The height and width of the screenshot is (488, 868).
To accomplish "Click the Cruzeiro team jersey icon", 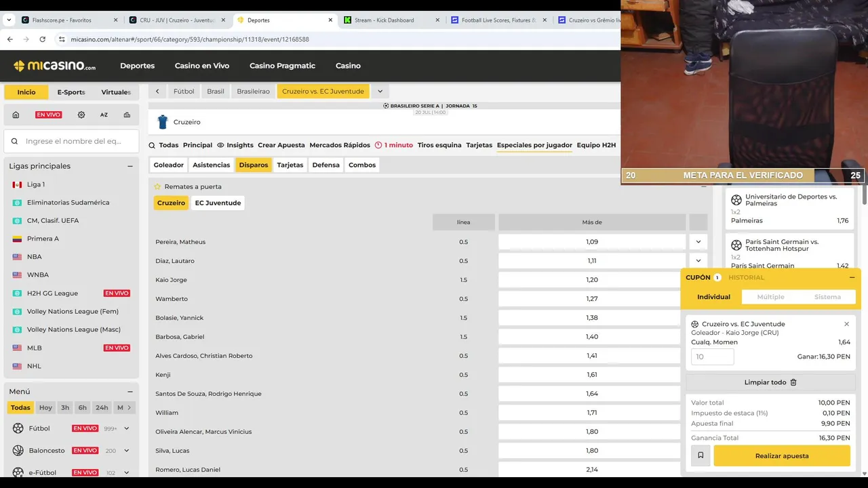I will click(x=162, y=122).
